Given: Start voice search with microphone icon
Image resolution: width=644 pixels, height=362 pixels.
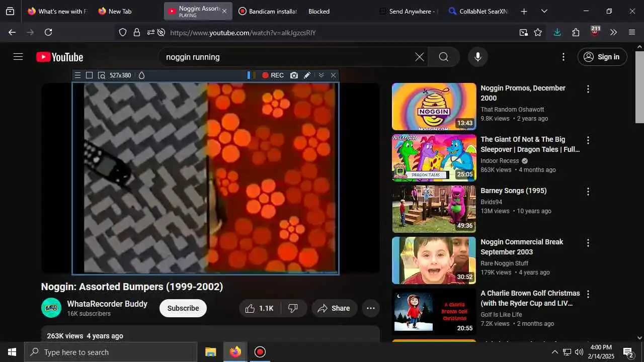Looking at the screenshot, I should [478, 57].
